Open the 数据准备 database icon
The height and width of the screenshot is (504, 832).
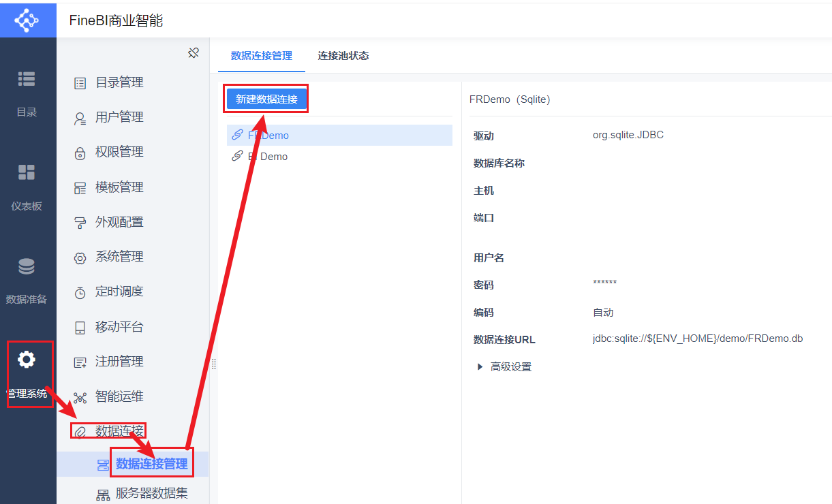(x=27, y=266)
